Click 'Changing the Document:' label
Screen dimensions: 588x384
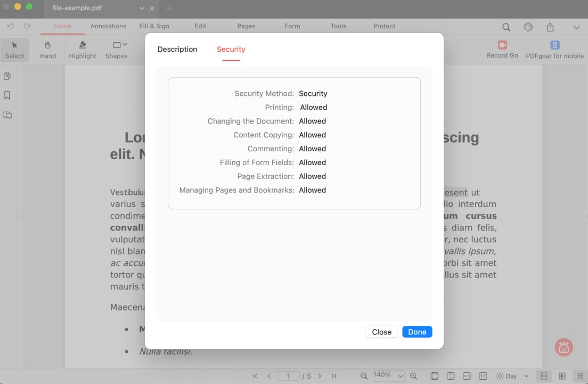pyautogui.click(x=250, y=121)
